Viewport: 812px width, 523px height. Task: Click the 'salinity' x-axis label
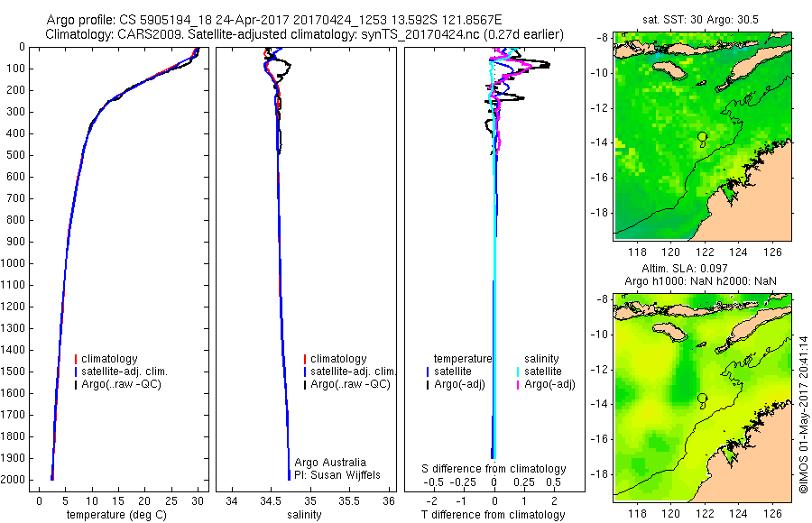click(304, 515)
